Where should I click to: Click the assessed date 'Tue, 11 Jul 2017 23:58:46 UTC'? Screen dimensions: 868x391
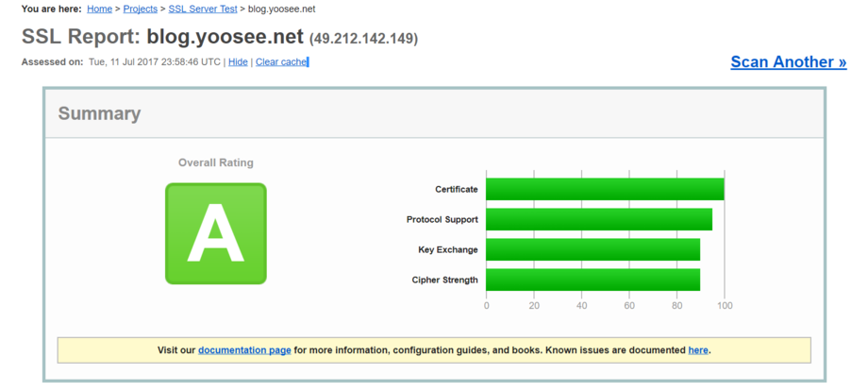[x=155, y=62]
